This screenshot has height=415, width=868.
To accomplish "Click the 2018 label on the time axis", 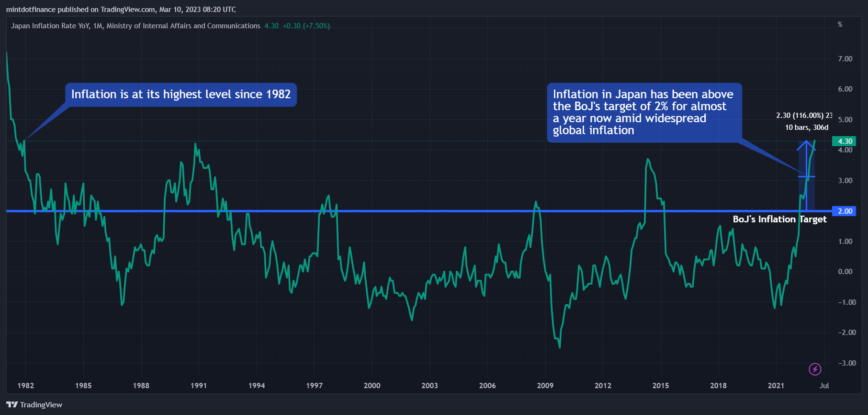I will (718, 386).
